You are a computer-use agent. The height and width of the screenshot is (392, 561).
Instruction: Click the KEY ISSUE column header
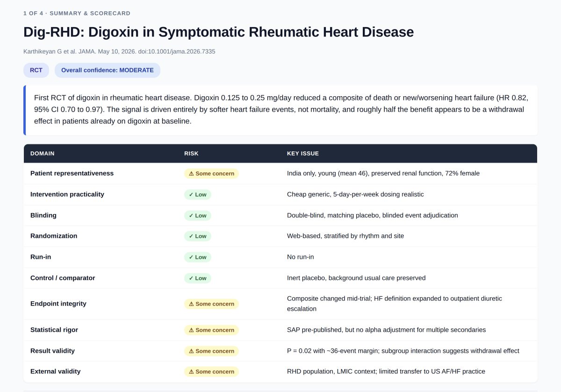click(x=303, y=153)
